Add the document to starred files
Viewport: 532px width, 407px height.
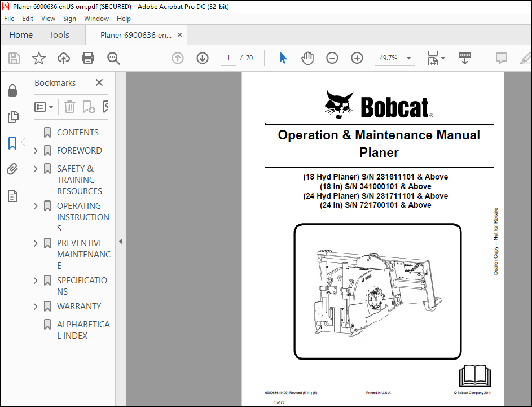39,58
